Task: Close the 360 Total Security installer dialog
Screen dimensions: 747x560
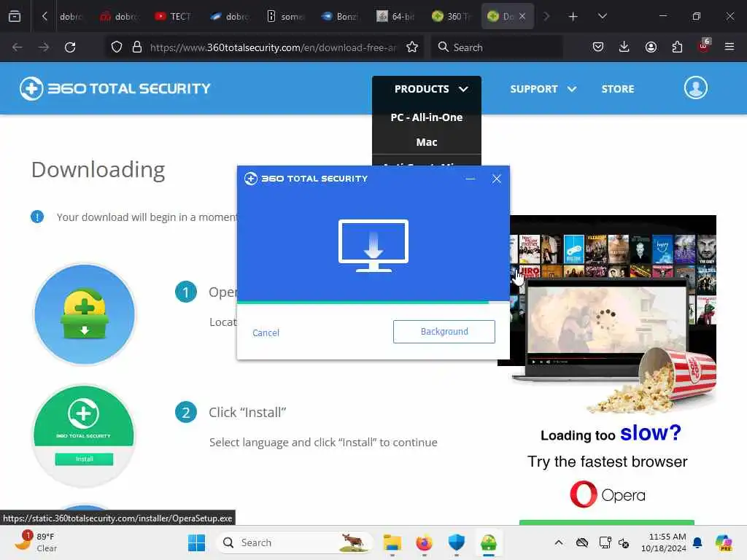Action: pyautogui.click(x=496, y=179)
